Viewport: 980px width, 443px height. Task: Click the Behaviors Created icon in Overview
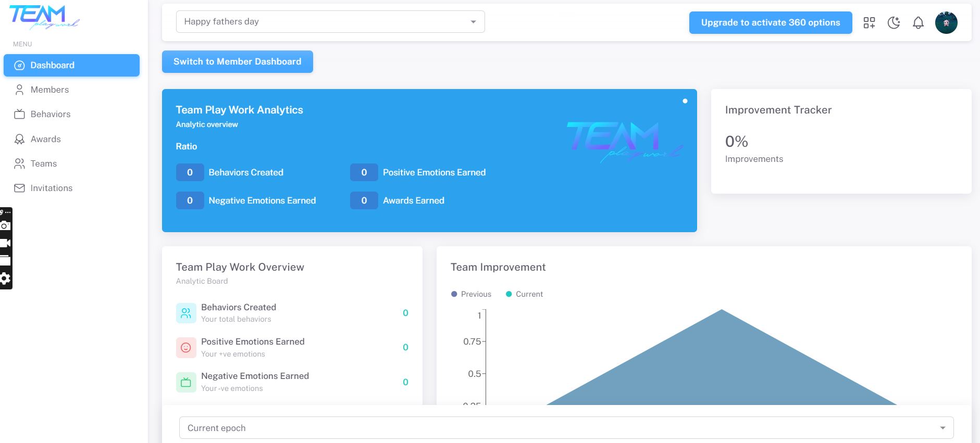186,313
